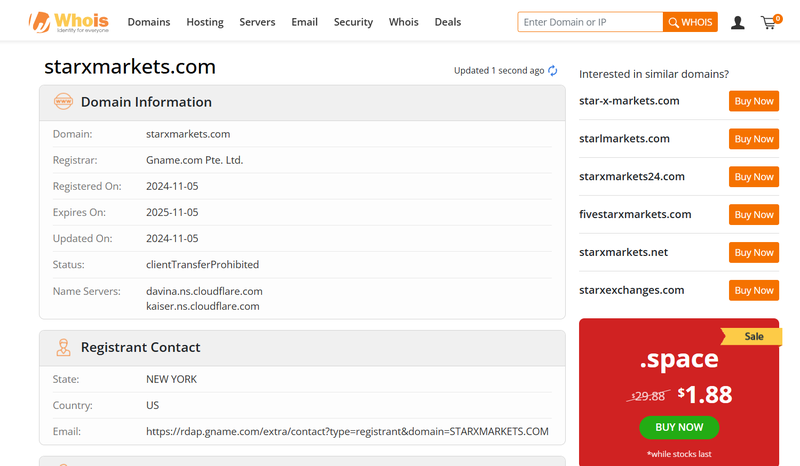Viewport: 800px width, 466px height.
Task: Select the expiry date 2025-11-05
Action: pos(172,212)
